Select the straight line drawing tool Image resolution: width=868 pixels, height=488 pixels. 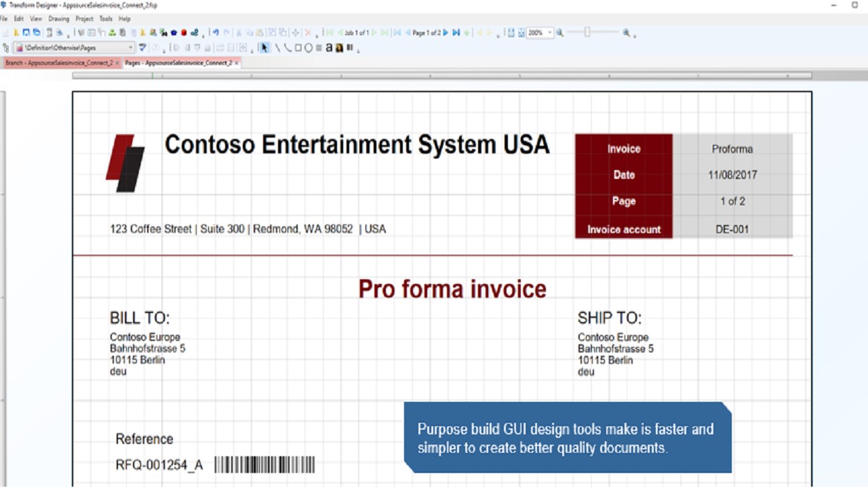coord(277,47)
